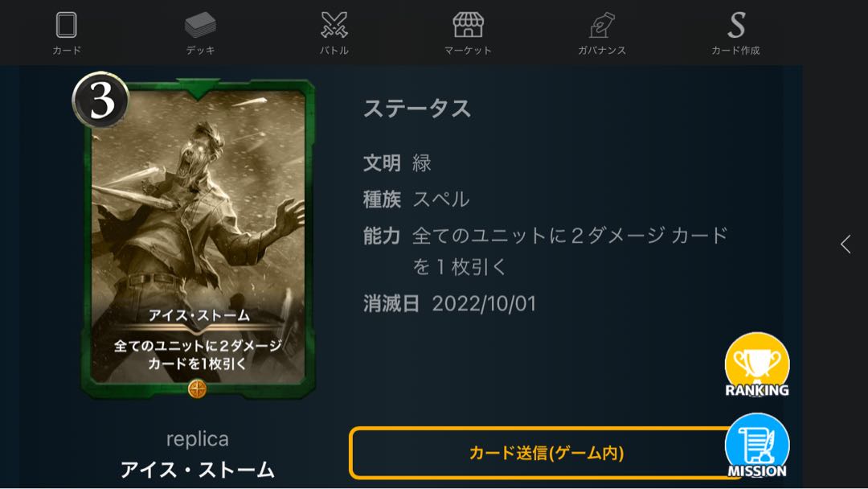This screenshot has width=868, height=489.
Task: Click the ステータス heading
Action: tap(417, 109)
